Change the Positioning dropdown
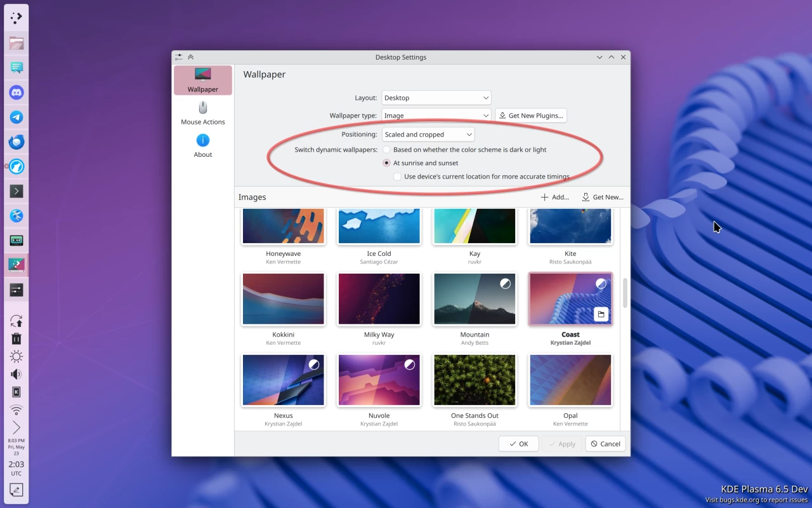The height and width of the screenshot is (508, 812). point(428,134)
